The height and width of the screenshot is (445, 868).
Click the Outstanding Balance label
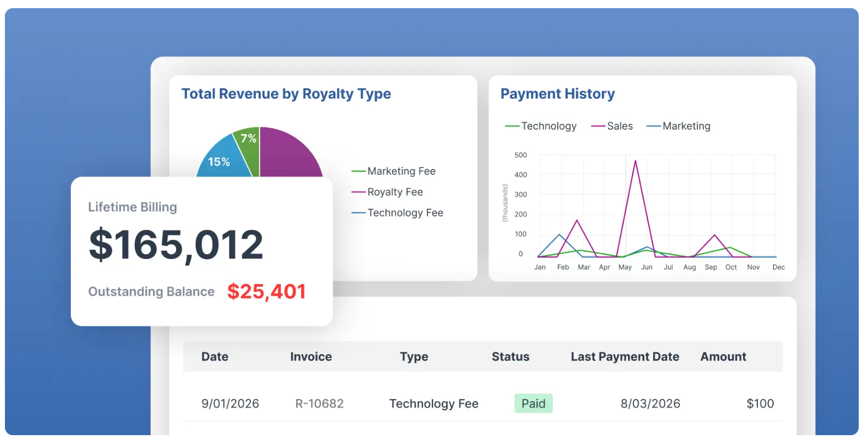click(152, 292)
